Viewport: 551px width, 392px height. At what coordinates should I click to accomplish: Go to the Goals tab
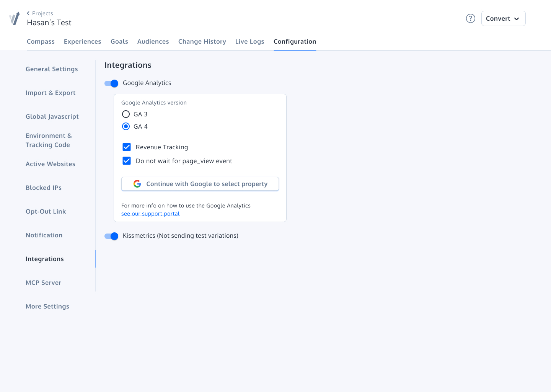pos(119,41)
